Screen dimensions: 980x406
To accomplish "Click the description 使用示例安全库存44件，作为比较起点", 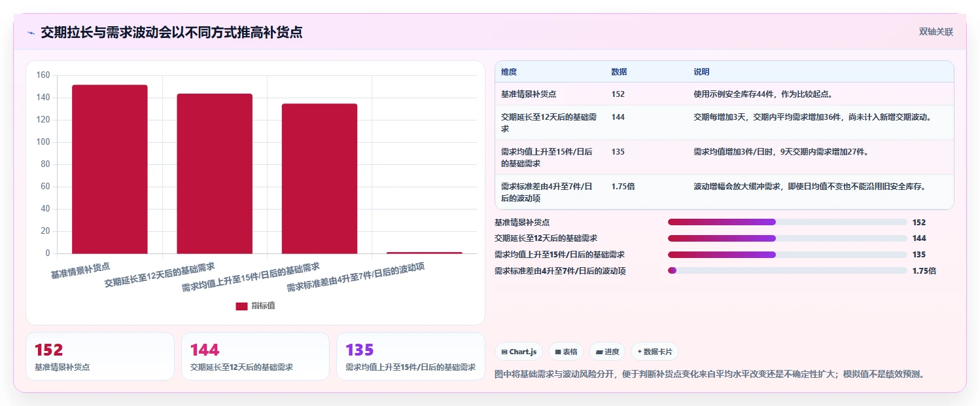I will click(763, 94).
